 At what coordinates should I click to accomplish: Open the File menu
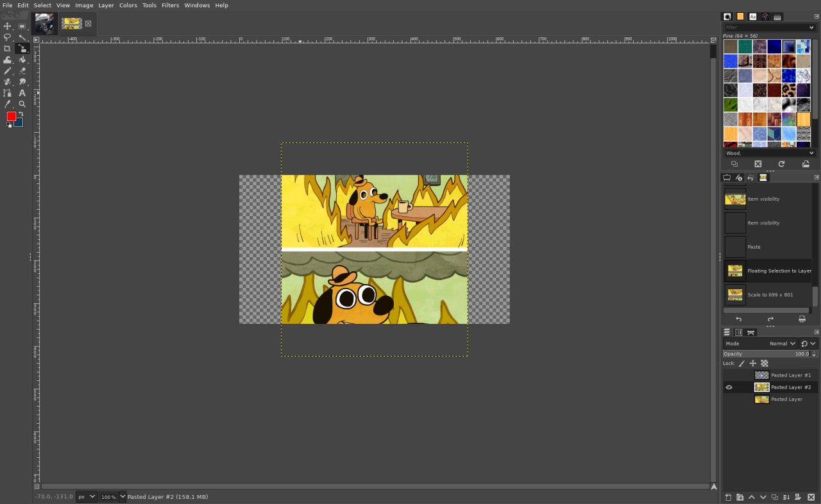pos(7,5)
